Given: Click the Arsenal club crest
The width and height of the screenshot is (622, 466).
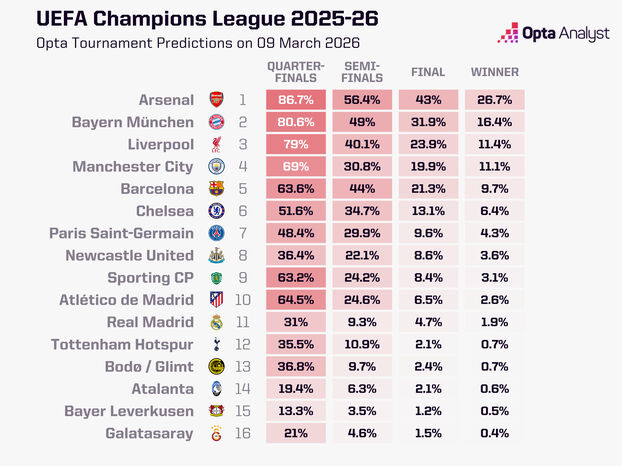Looking at the screenshot, I should (217, 100).
